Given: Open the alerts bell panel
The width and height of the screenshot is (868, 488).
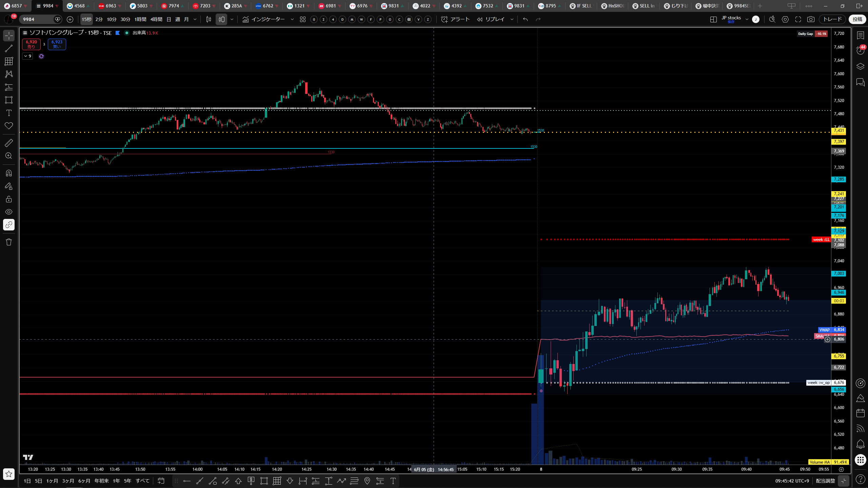Looking at the screenshot, I should point(860,444).
